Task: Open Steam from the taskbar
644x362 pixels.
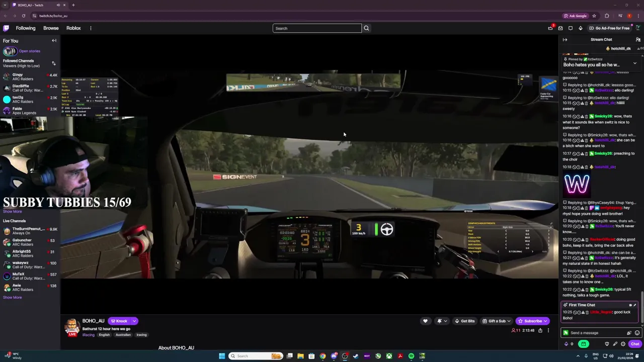Action: 356,356
